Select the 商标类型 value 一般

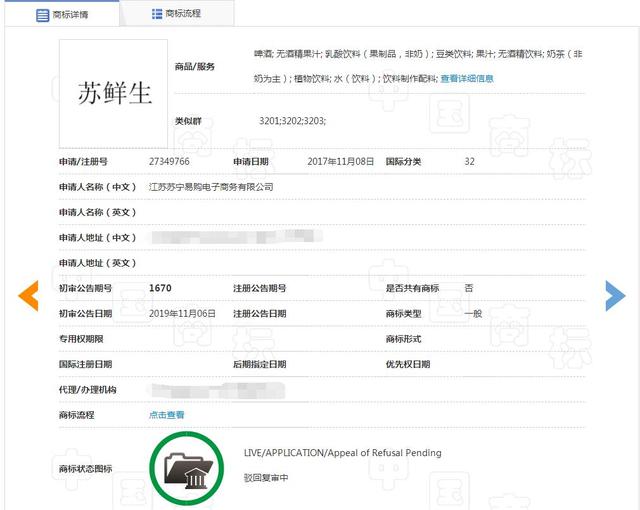click(473, 313)
